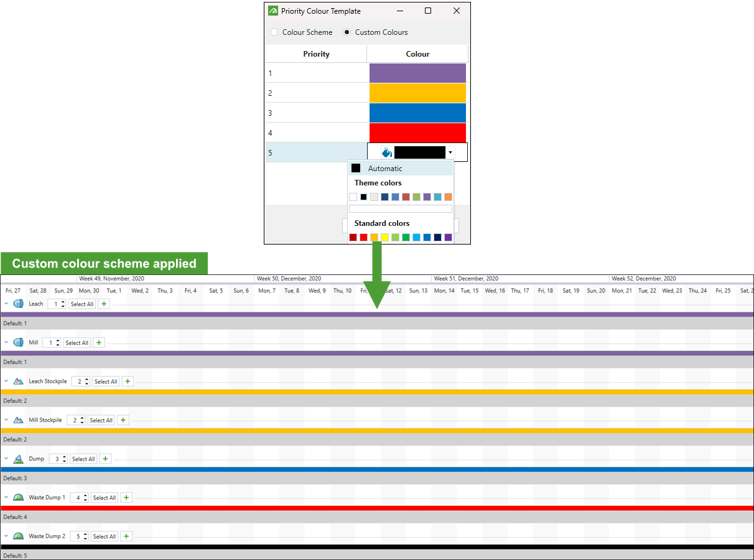Click Select All for Dump
Screen dimensions: 754x560
83,459
